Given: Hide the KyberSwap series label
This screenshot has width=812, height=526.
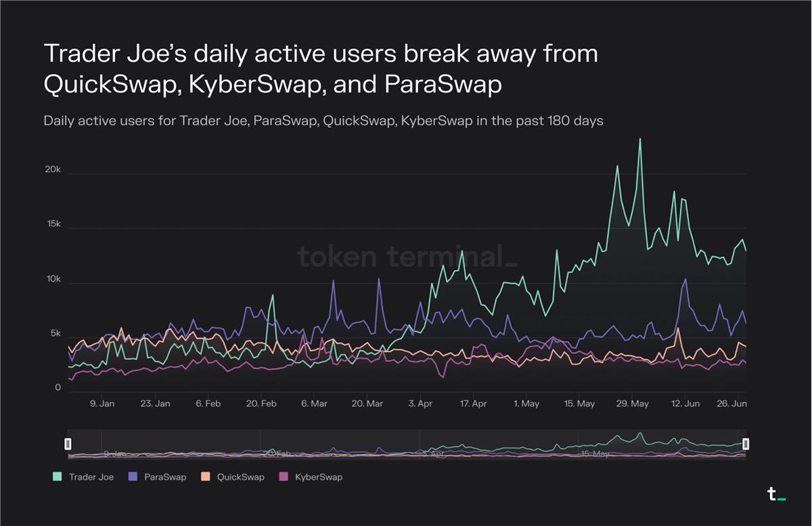Looking at the screenshot, I should [x=319, y=477].
